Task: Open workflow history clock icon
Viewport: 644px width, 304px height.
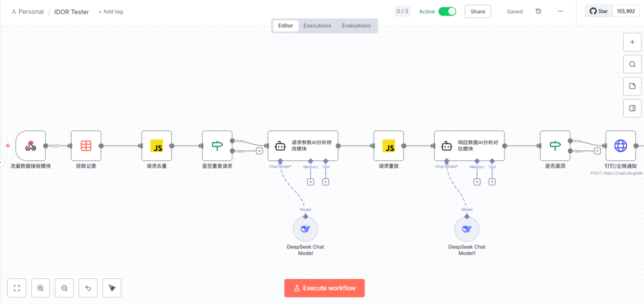Action: [538, 11]
